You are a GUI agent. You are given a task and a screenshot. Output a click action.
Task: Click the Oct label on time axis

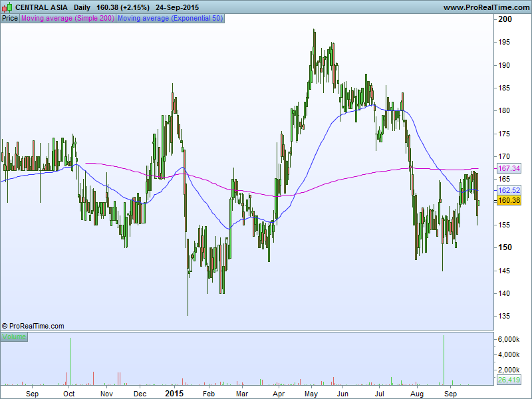(68, 393)
